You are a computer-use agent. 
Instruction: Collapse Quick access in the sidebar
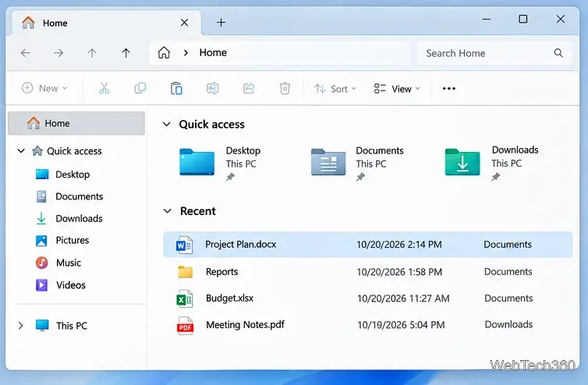(x=21, y=151)
